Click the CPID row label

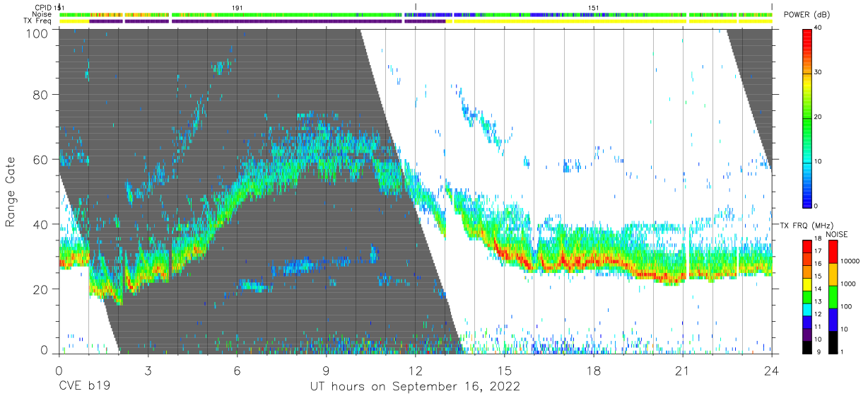pos(42,8)
